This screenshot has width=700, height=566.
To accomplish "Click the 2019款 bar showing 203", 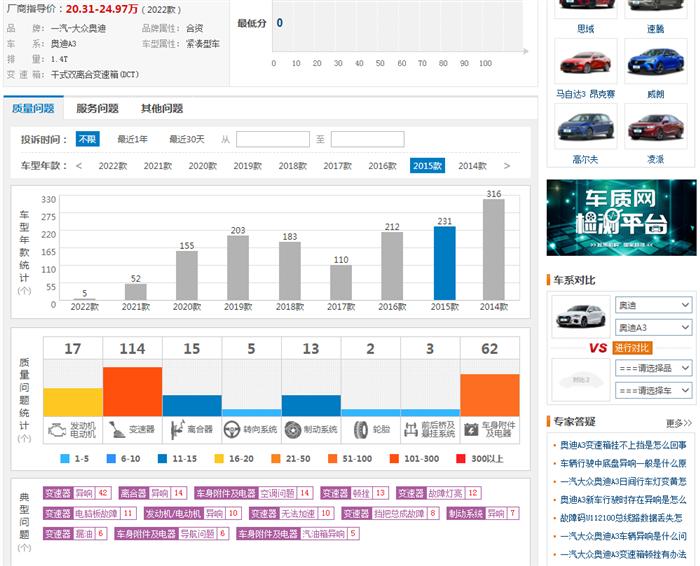I will pos(238,268).
